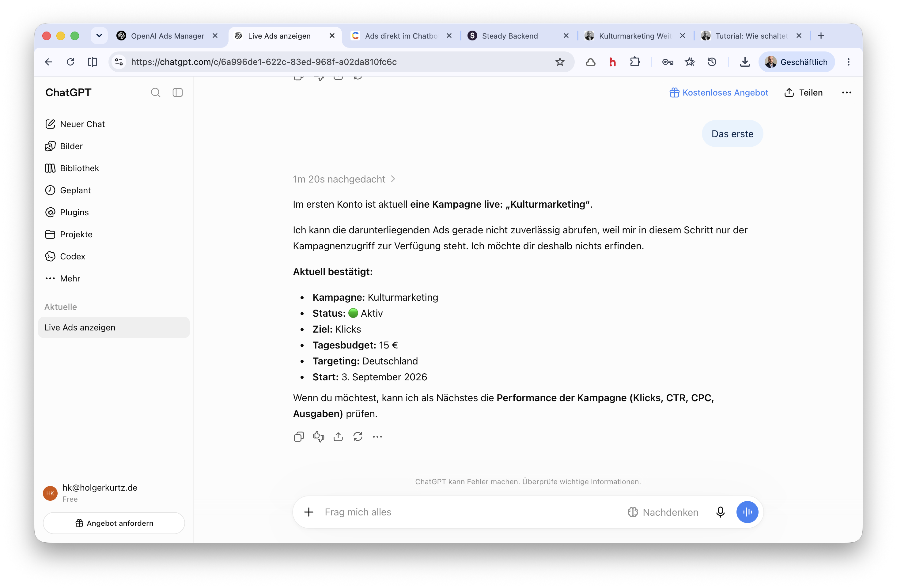897x588 pixels.
Task: Copy the assistant response
Action: (x=298, y=437)
